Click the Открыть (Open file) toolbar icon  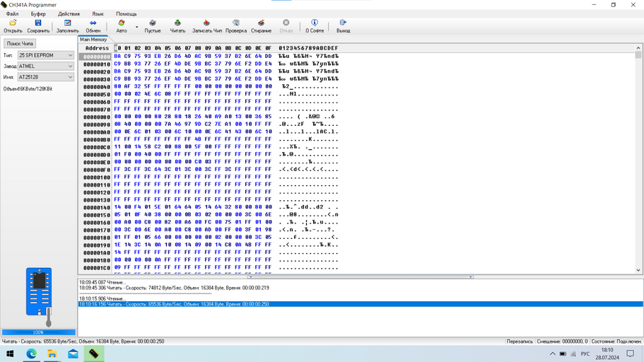[13, 23]
